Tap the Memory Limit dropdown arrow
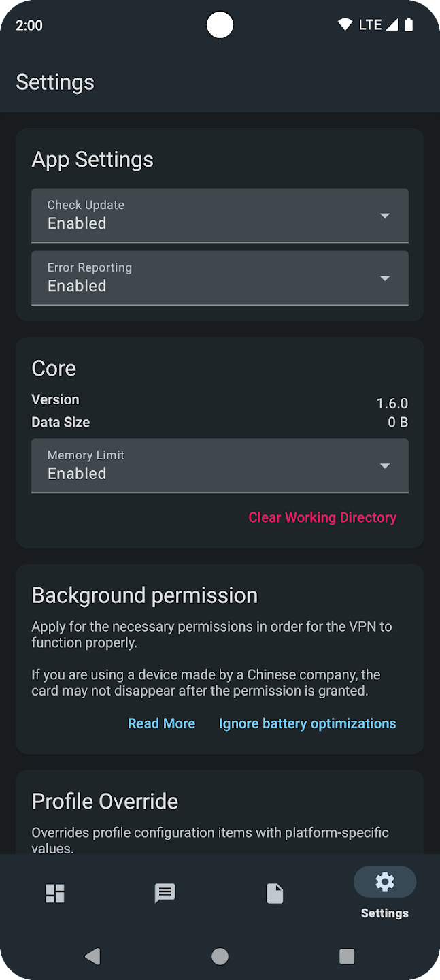The width and height of the screenshot is (440, 980). coord(385,465)
